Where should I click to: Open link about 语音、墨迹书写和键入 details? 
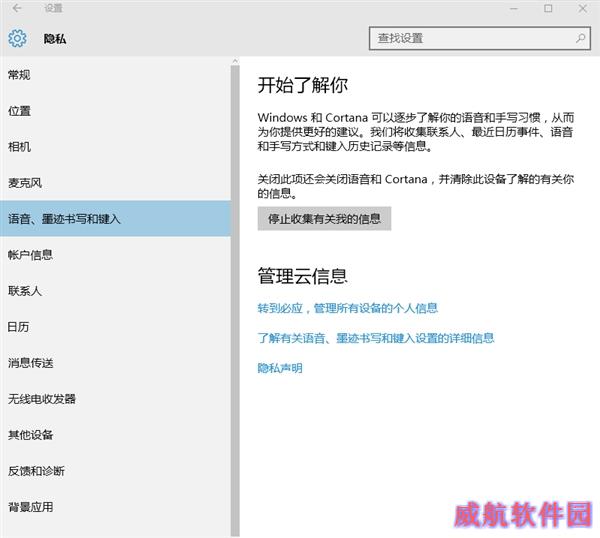[x=375, y=338]
